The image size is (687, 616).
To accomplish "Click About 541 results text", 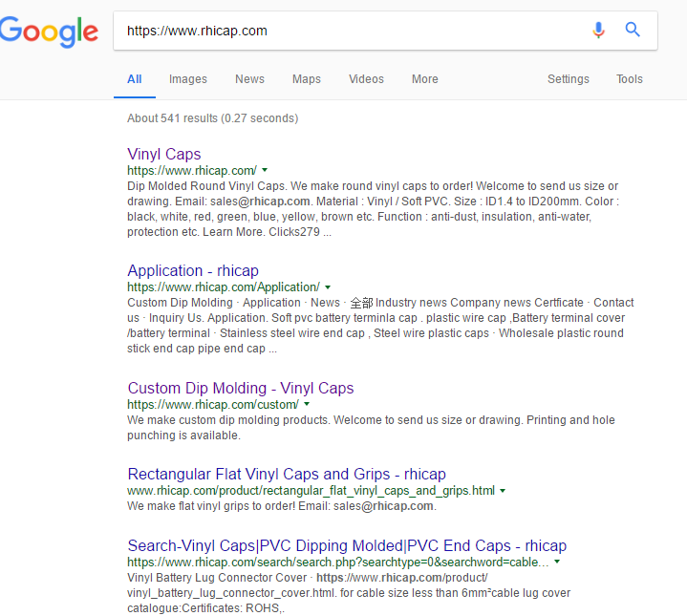I will 212,118.
